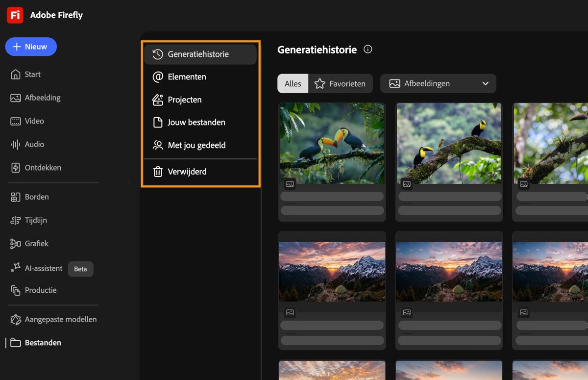Click the Afbeelding picture icon in sidebar
Viewport: 588px width, 380px height.
(16, 98)
